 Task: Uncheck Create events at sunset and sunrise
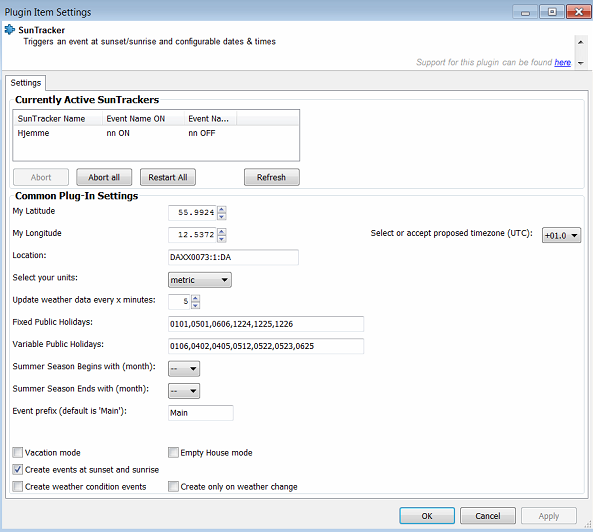tap(17, 469)
